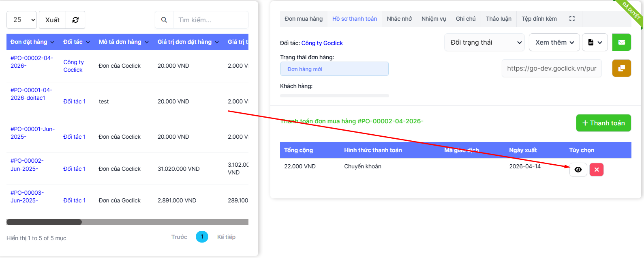Click the green Thanh toán button
This screenshot has width=644, height=258.
(x=603, y=123)
